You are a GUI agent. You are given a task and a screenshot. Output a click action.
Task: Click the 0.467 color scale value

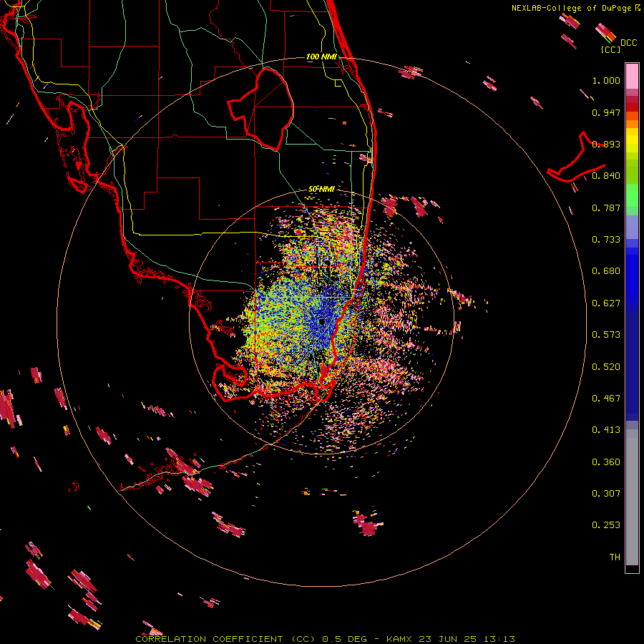[x=606, y=399]
